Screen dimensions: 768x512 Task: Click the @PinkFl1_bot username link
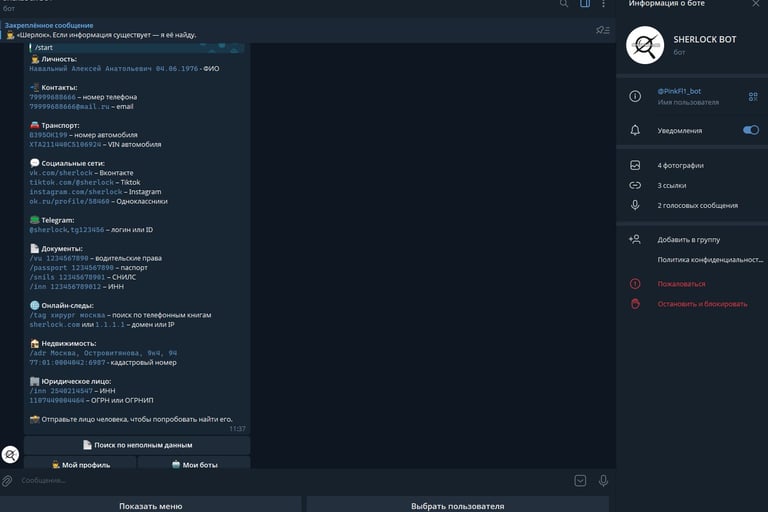pyautogui.click(x=679, y=91)
